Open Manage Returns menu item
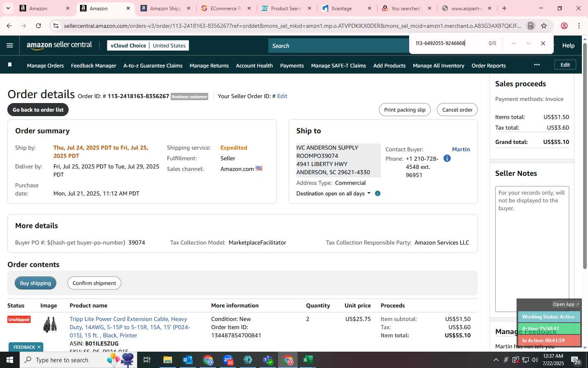 (209, 65)
